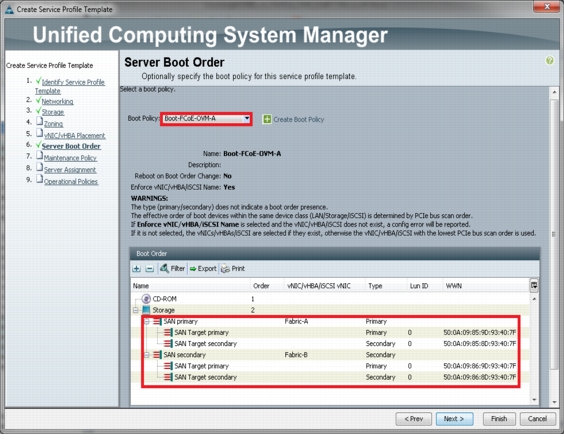Go to the Storage wizard step
564x447 pixels.
(53, 112)
